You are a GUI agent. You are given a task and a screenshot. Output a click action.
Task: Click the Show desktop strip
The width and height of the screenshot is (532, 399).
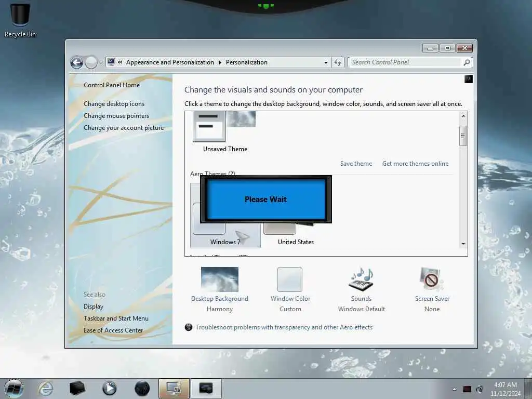528,389
